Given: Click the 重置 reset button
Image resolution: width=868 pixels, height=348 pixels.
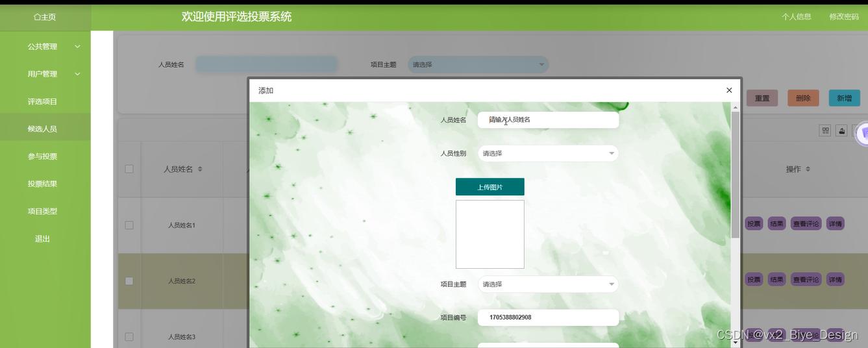Looking at the screenshot, I should [762, 98].
